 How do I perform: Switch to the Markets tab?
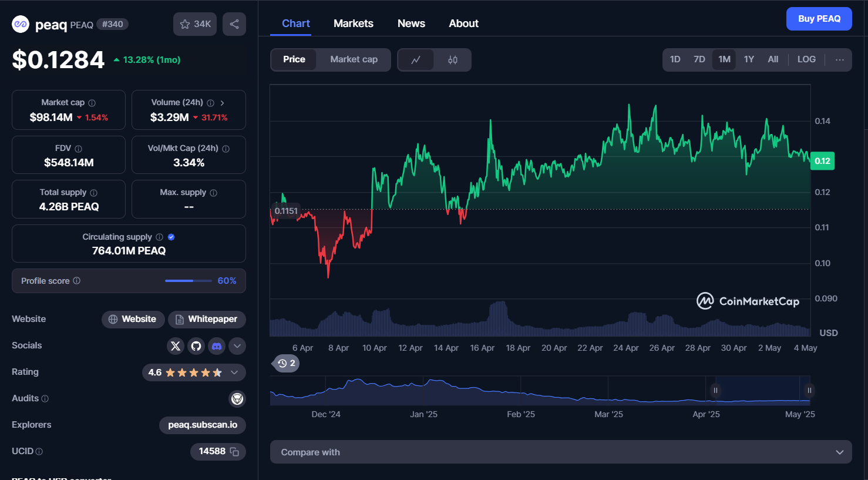tap(354, 24)
